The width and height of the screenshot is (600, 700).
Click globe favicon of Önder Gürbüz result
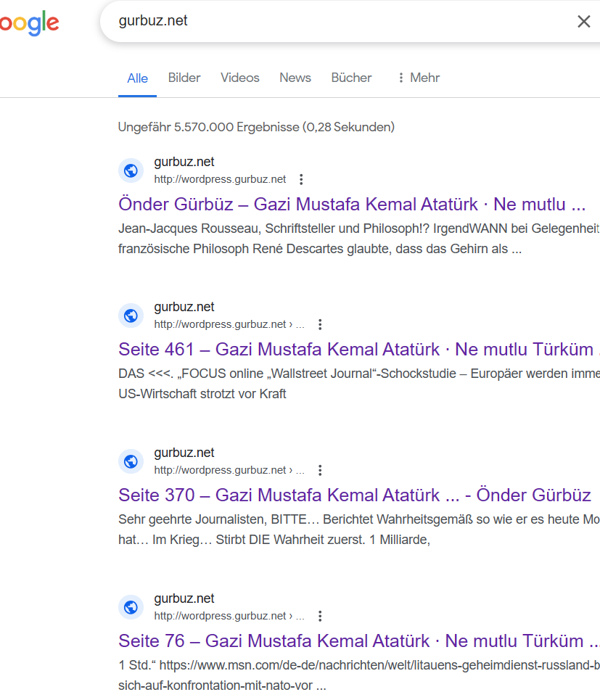131,170
